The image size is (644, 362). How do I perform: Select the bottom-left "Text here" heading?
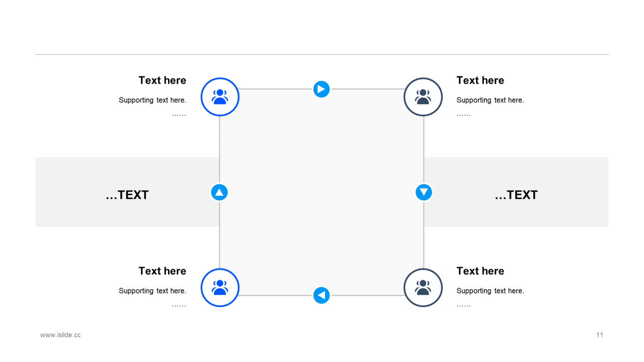[x=163, y=271]
